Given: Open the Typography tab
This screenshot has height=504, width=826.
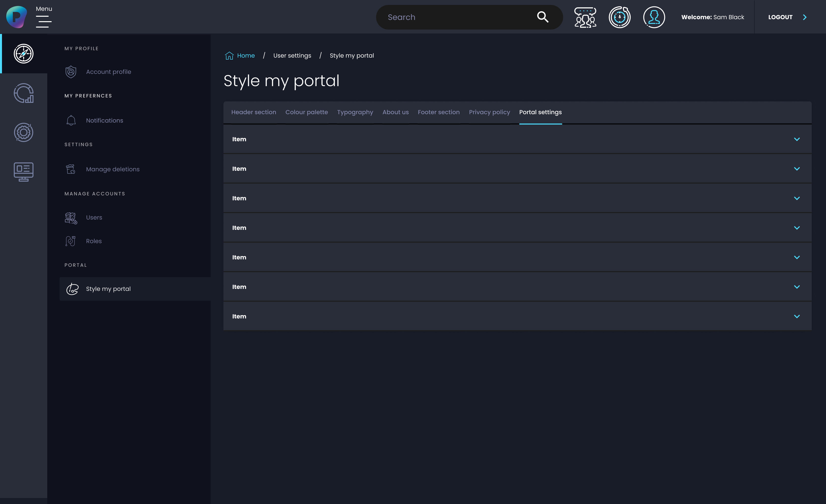Looking at the screenshot, I should coord(355,112).
